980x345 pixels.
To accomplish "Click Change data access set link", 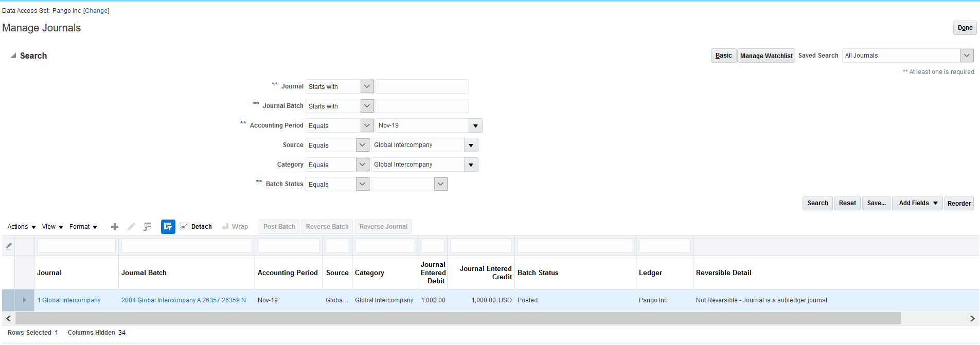I will point(96,11).
